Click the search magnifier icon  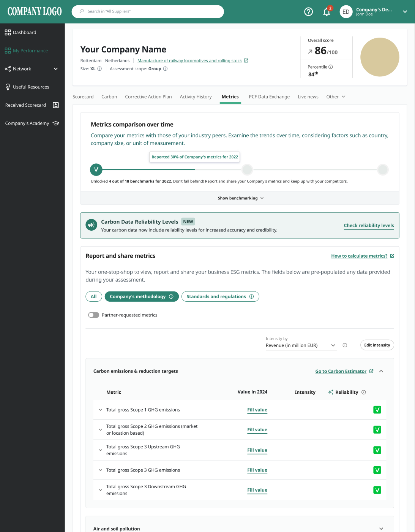coord(82,11)
